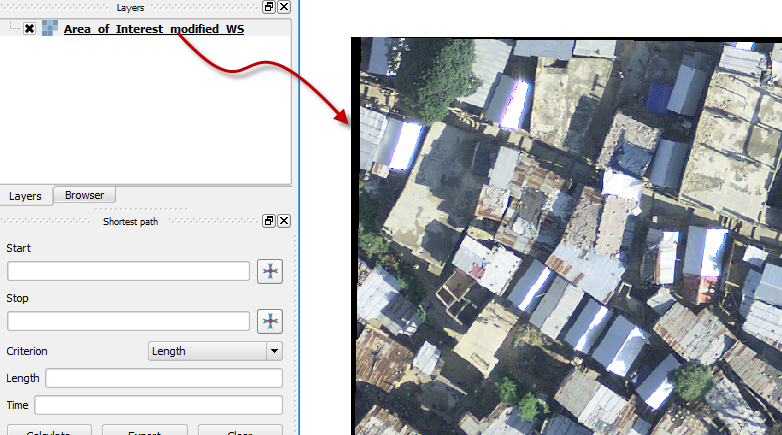Close the Shortest path panel

point(284,221)
